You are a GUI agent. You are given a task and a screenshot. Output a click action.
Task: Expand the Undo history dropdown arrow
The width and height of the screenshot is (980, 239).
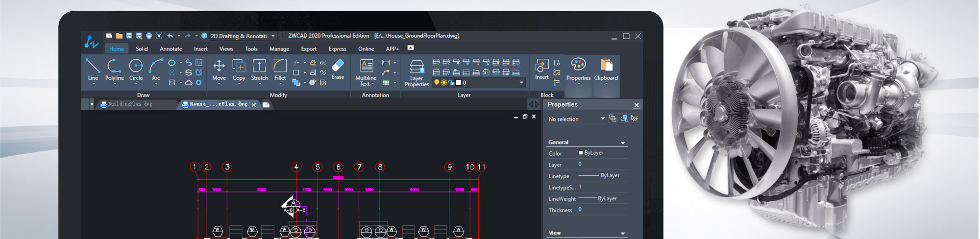pyautogui.click(x=179, y=36)
